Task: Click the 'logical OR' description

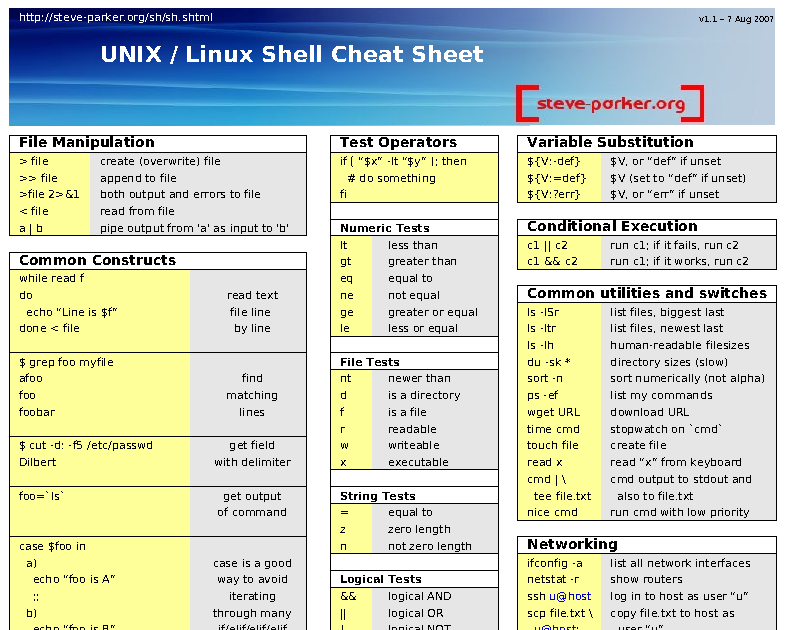Action: pyautogui.click(x=415, y=613)
